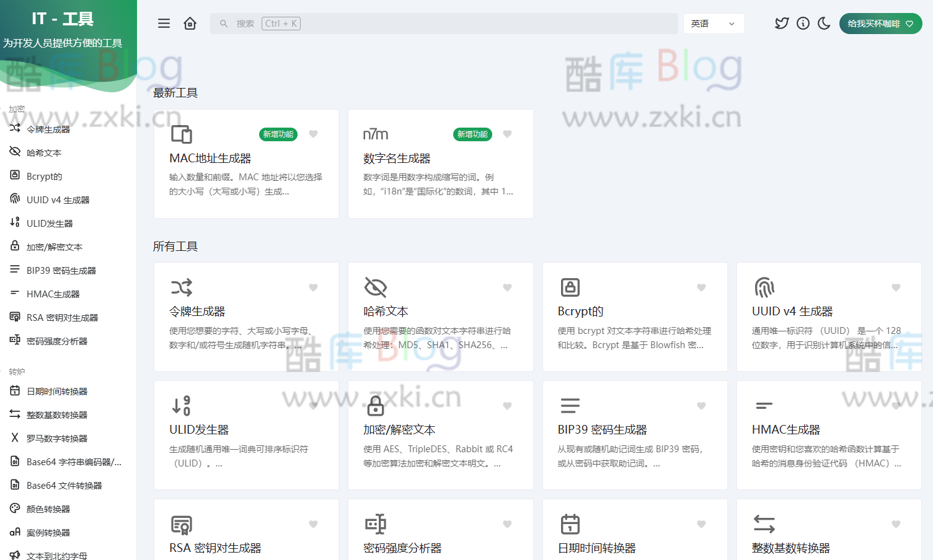Click the 给我买杯咖啡 button
Image resolution: width=933 pixels, height=560 pixels.
tap(880, 23)
